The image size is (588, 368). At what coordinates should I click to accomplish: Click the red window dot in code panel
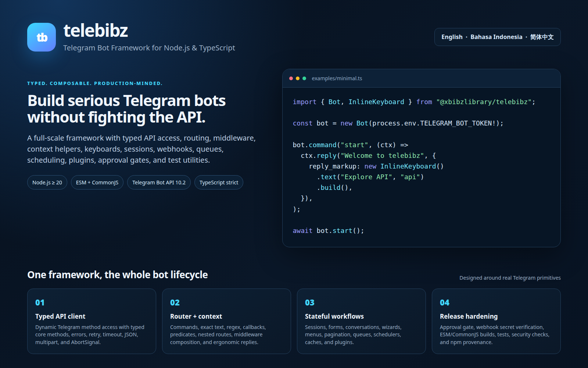[x=291, y=78]
